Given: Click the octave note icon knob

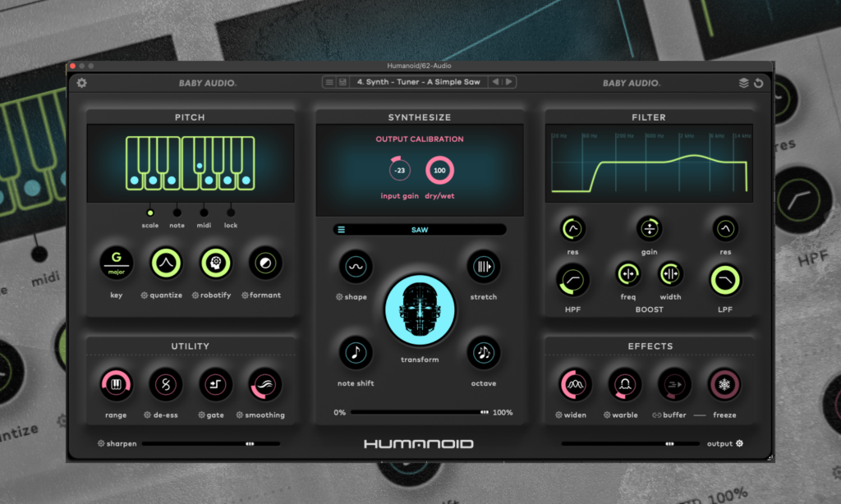Looking at the screenshot, I should pos(483,353).
